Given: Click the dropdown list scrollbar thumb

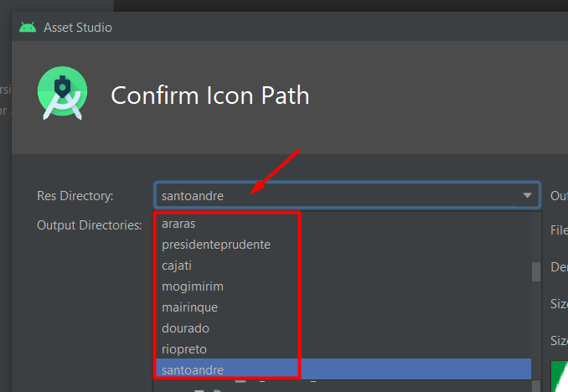Looking at the screenshot, I should (x=536, y=272).
